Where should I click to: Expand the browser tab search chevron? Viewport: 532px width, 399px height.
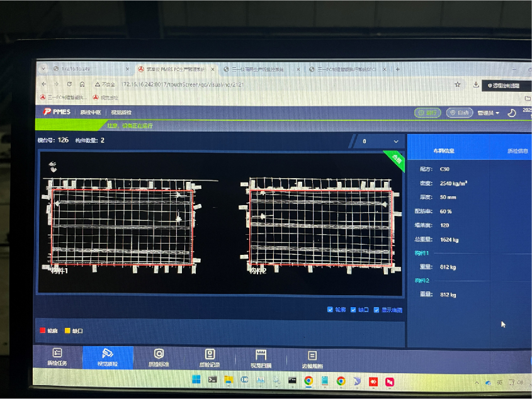[x=43, y=69]
